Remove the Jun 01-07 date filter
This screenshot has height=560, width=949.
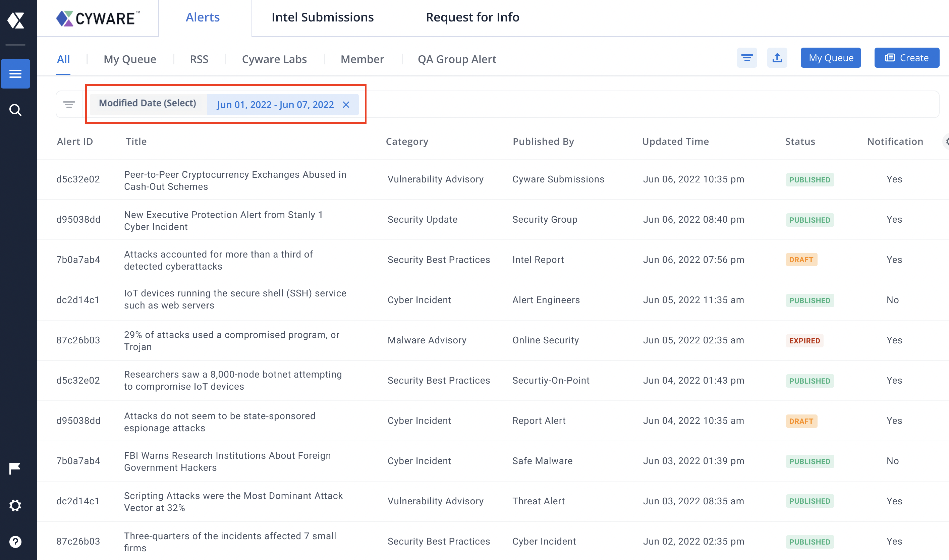[346, 104]
